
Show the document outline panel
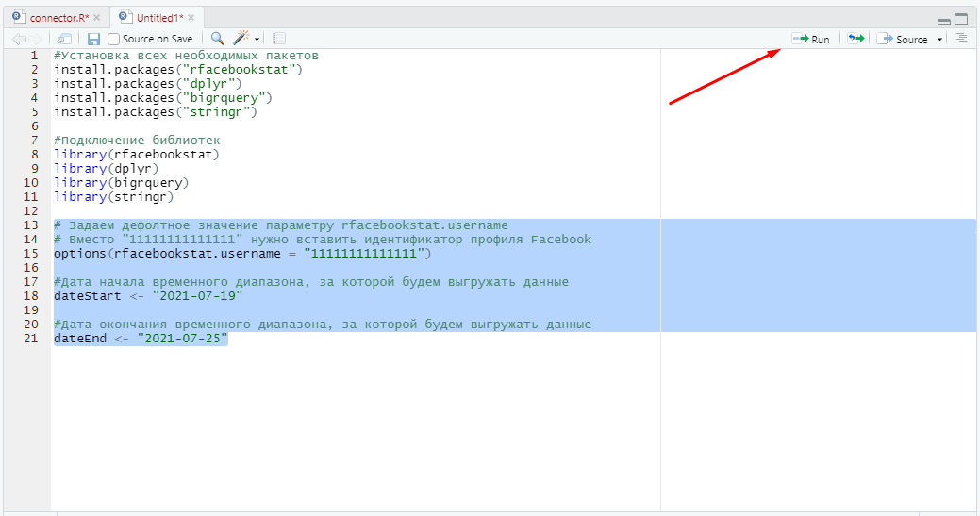[x=961, y=39]
